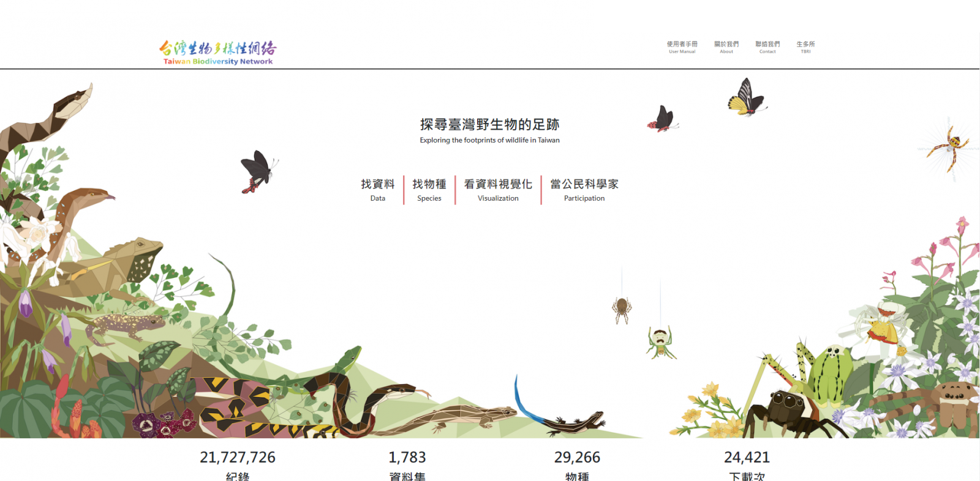Viewport: 980px width, 481px height.
Task: Click the subtitle Exploring the footprints of wildlife
Action: coord(489,140)
